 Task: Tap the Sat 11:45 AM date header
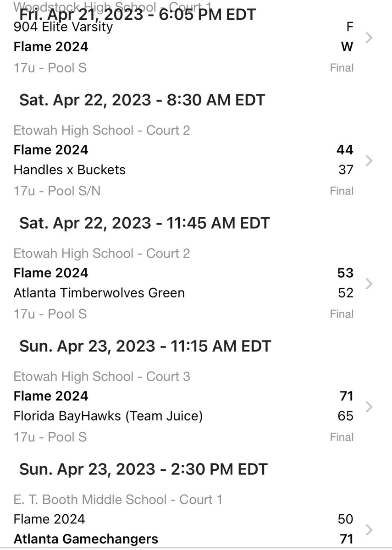[144, 223]
